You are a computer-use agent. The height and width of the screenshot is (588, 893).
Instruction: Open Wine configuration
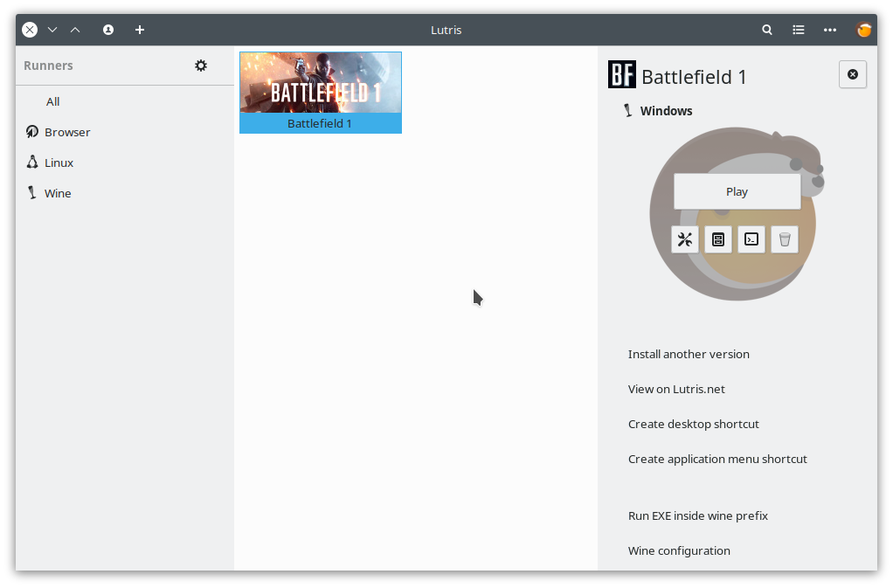(680, 551)
